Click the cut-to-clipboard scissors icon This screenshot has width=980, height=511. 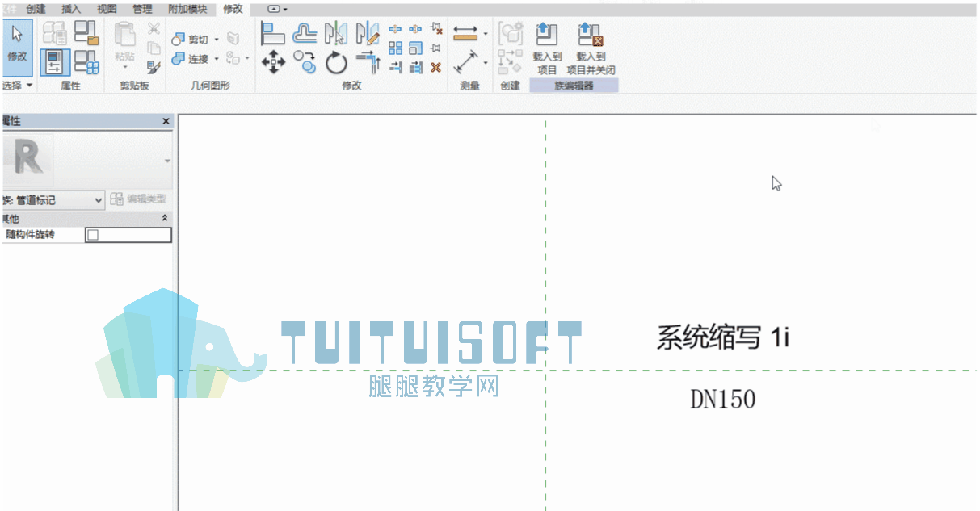tap(154, 29)
